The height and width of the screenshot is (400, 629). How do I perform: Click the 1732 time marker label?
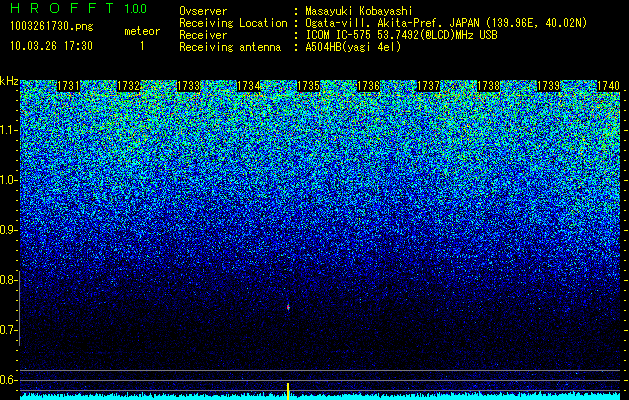(128, 86)
